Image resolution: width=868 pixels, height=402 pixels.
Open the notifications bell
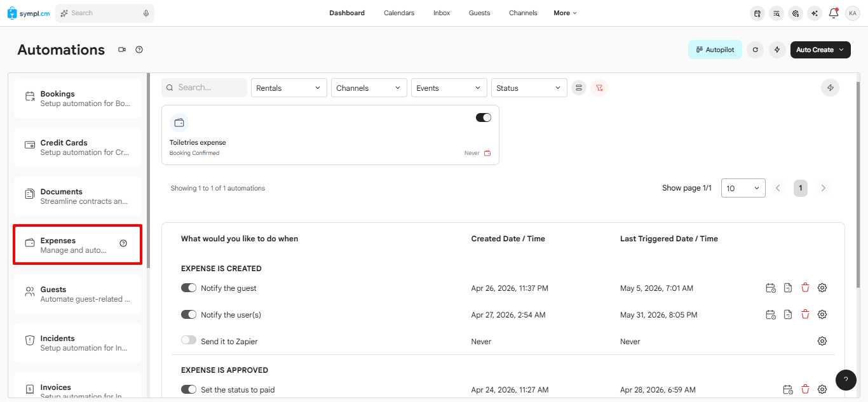pyautogui.click(x=834, y=13)
